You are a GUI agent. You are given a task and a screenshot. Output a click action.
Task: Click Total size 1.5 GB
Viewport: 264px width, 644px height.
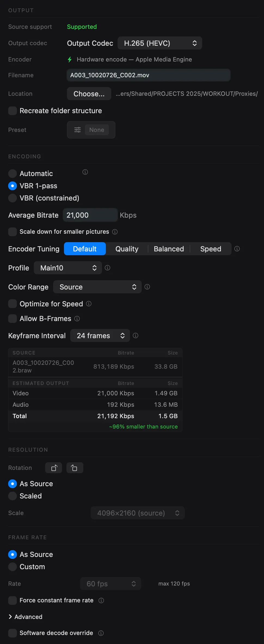[x=168, y=416]
